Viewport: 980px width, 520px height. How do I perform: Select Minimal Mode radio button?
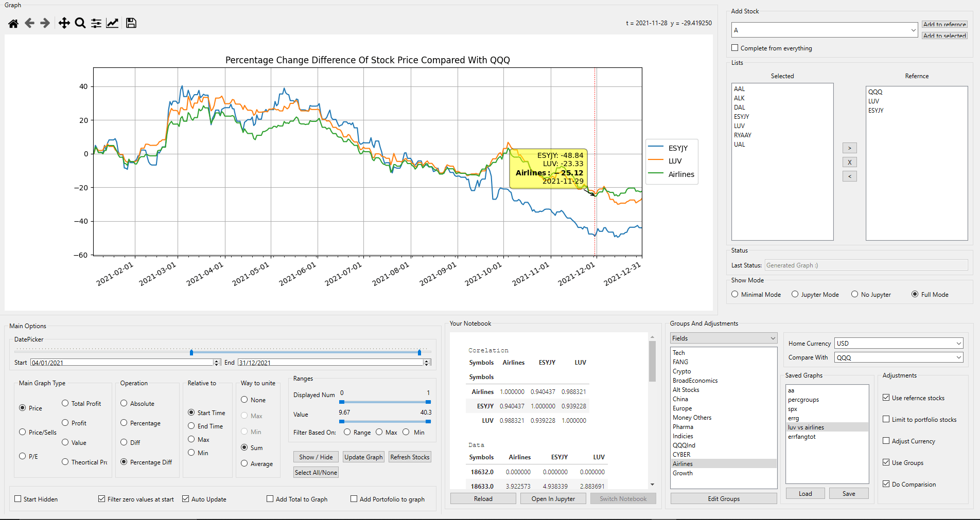pyautogui.click(x=735, y=294)
